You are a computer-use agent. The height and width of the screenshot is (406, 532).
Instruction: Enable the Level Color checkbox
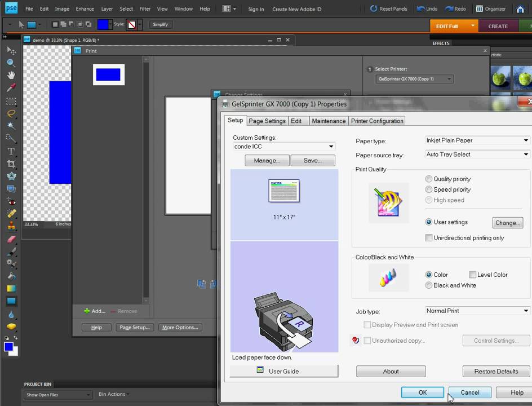pyautogui.click(x=472, y=274)
